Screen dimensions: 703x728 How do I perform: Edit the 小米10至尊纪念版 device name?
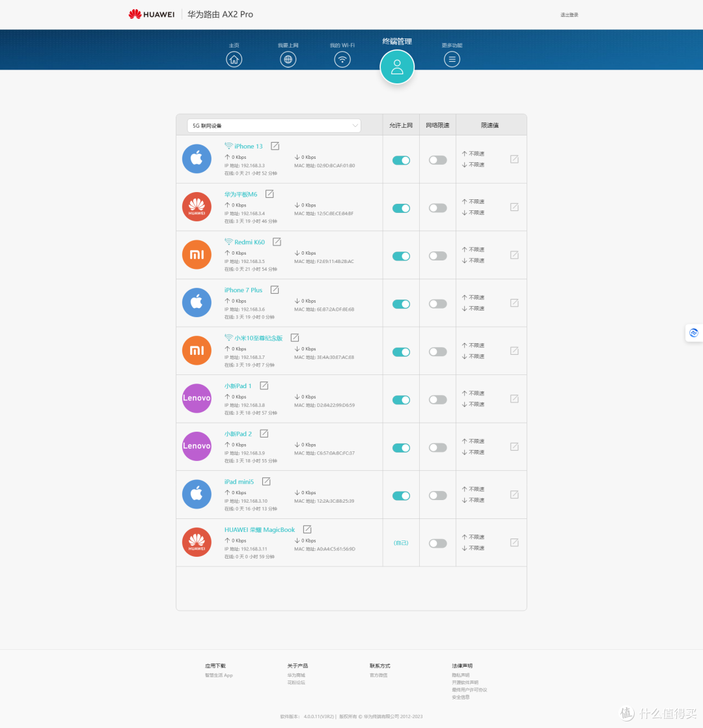click(x=295, y=337)
